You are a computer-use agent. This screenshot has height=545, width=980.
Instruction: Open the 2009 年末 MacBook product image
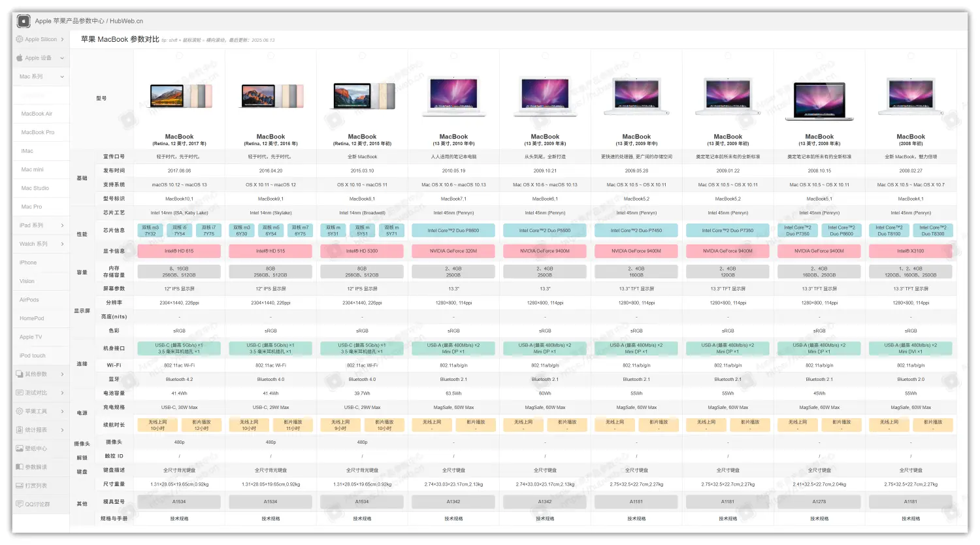point(546,97)
